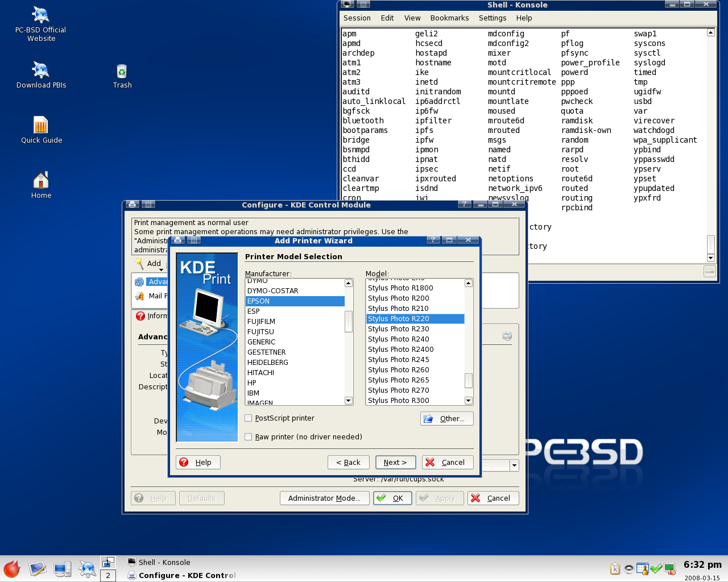Select Stylus Photo R220 model
The image size is (728, 582).
(x=415, y=319)
